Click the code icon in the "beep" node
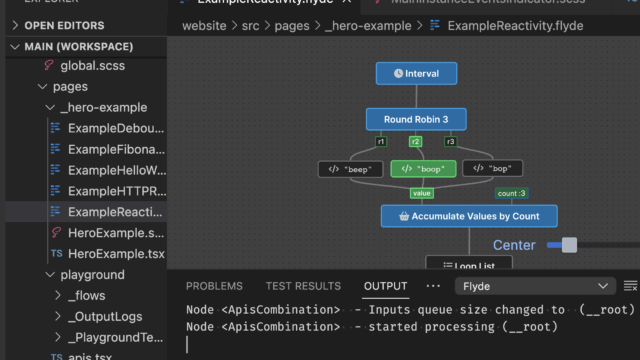640x360 pixels. click(x=333, y=169)
